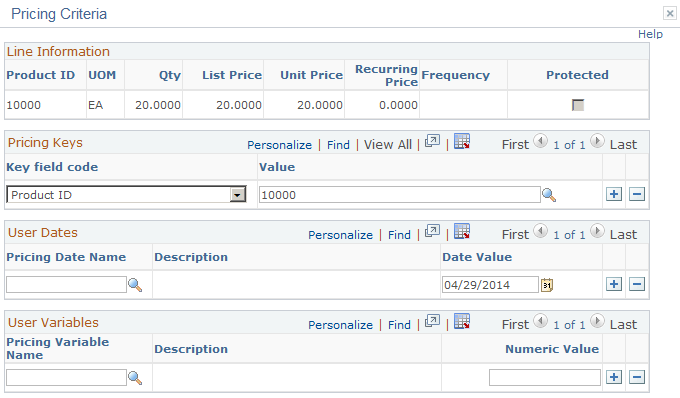
Task: Download Pricing Keys grid to spreadsheet icon
Action: [462, 141]
